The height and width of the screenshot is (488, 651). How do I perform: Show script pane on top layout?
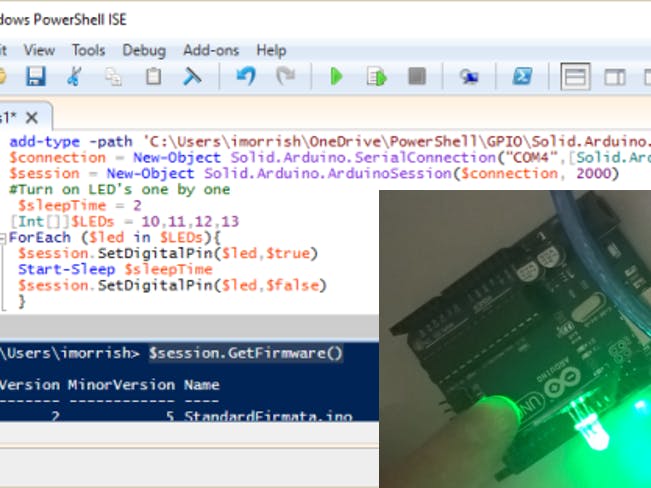tap(575, 77)
